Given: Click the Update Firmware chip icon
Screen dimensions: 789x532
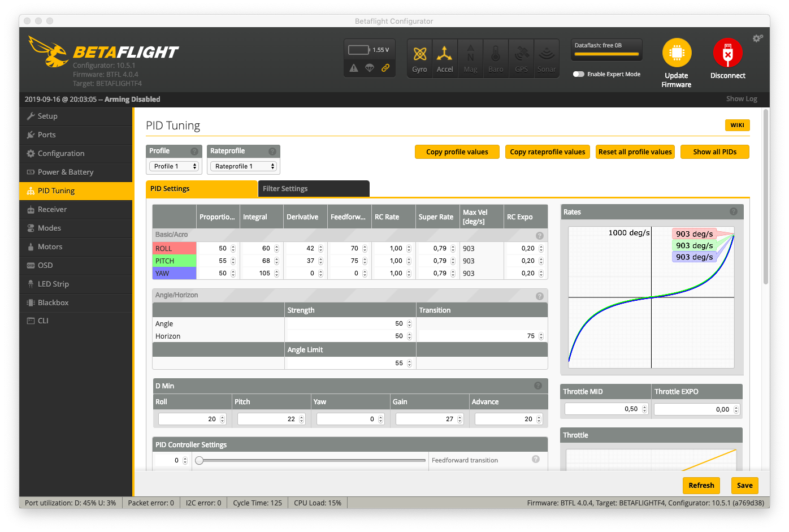Looking at the screenshot, I should (677, 53).
